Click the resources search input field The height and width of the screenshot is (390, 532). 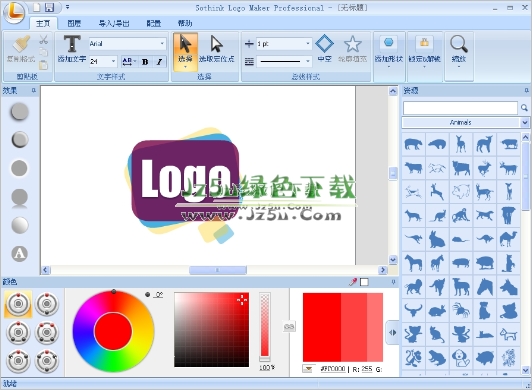click(460, 108)
